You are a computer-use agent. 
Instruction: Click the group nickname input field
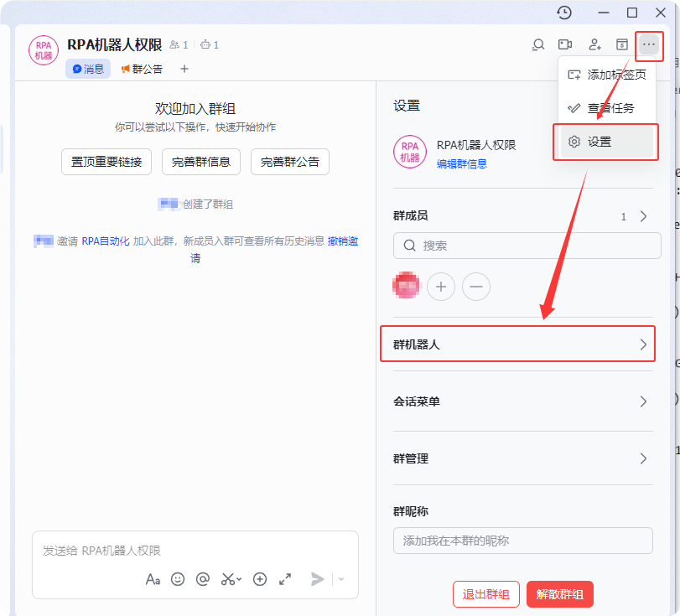522,541
